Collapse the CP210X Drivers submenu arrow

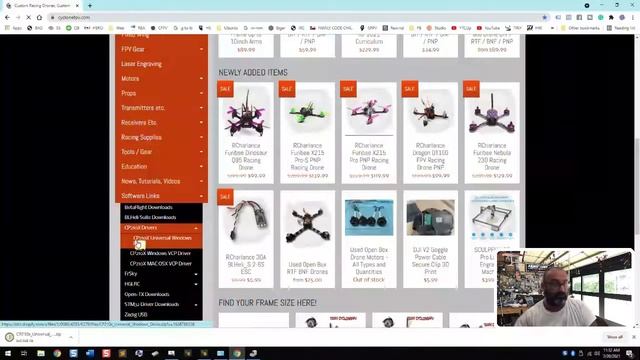coord(196,228)
